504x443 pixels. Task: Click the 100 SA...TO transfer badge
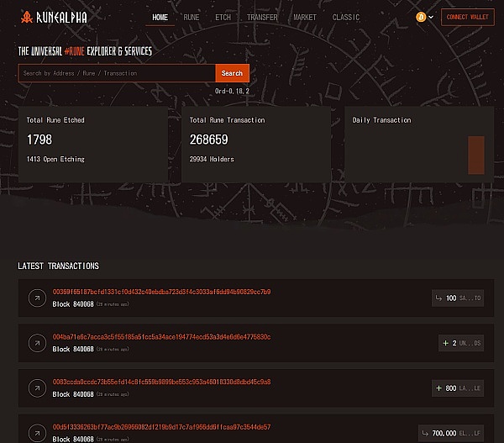click(457, 298)
